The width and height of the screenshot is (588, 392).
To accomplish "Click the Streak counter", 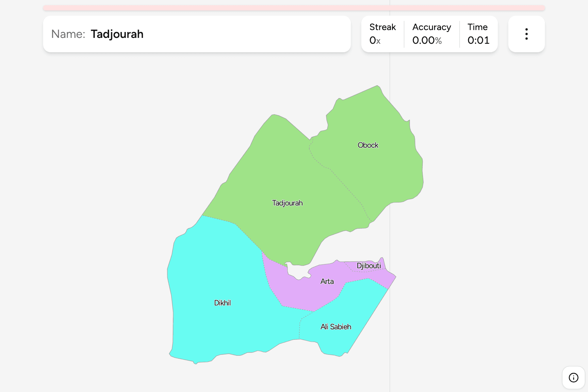I will [x=383, y=34].
